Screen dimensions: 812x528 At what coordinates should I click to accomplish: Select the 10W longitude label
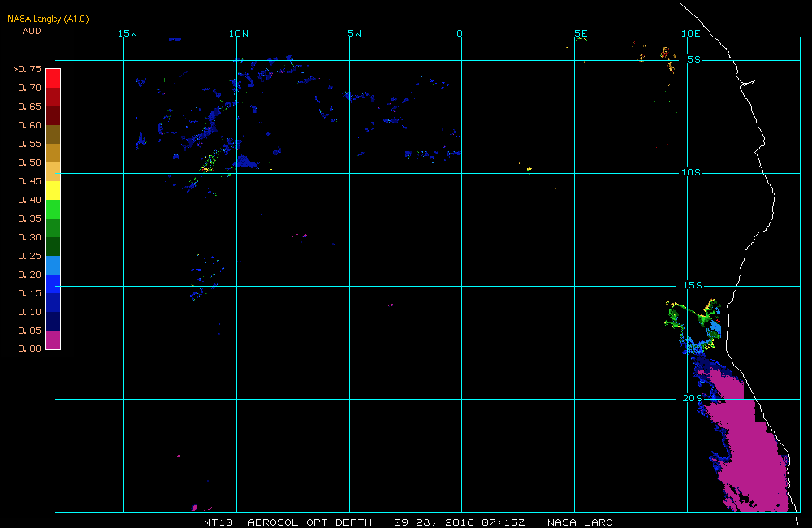tap(239, 33)
